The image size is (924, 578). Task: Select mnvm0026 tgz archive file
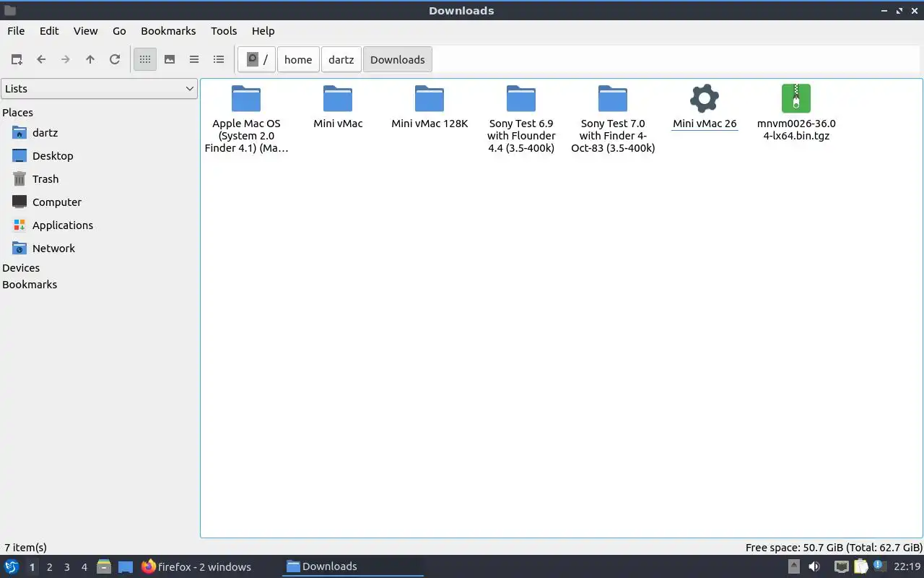click(796, 113)
